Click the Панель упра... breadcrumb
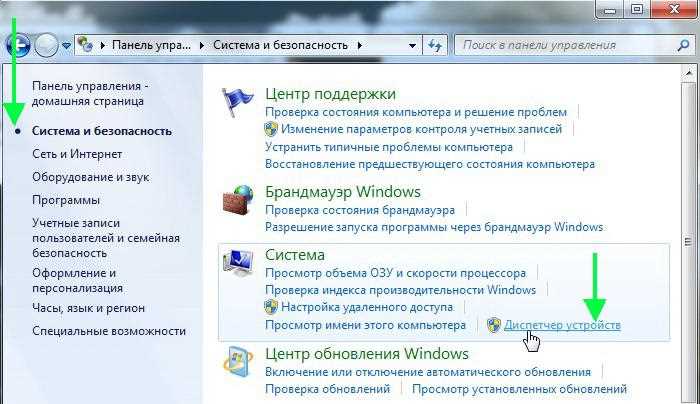 (151, 45)
